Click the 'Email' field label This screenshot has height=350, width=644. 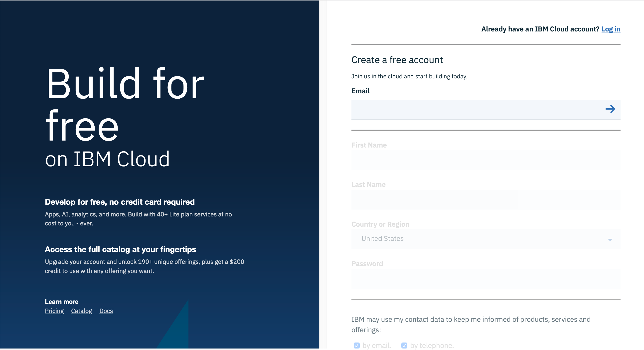(x=360, y=91)
